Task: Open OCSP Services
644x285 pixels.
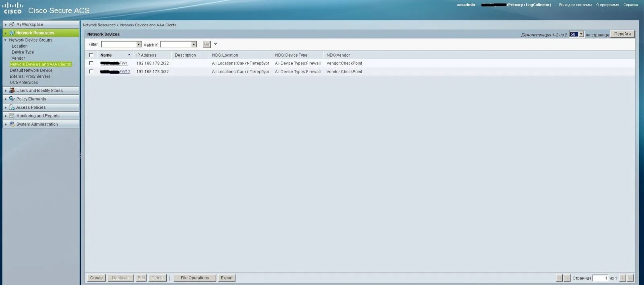Action: point(24,83)
